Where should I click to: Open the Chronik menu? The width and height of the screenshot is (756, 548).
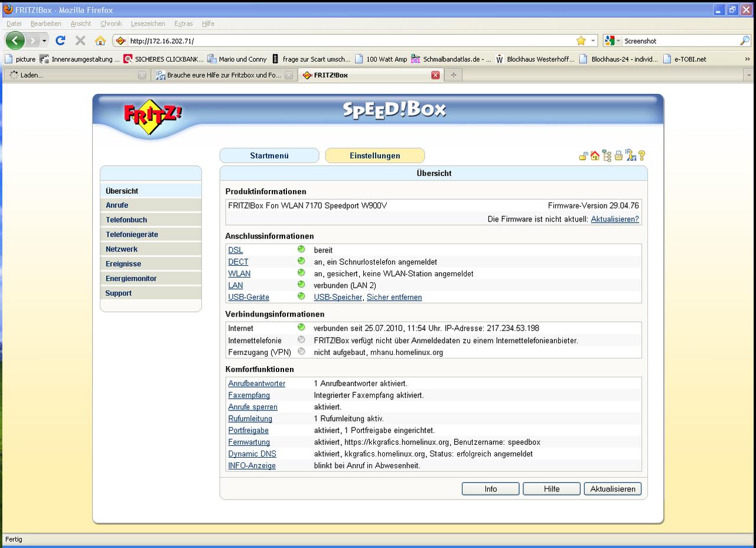111,24
